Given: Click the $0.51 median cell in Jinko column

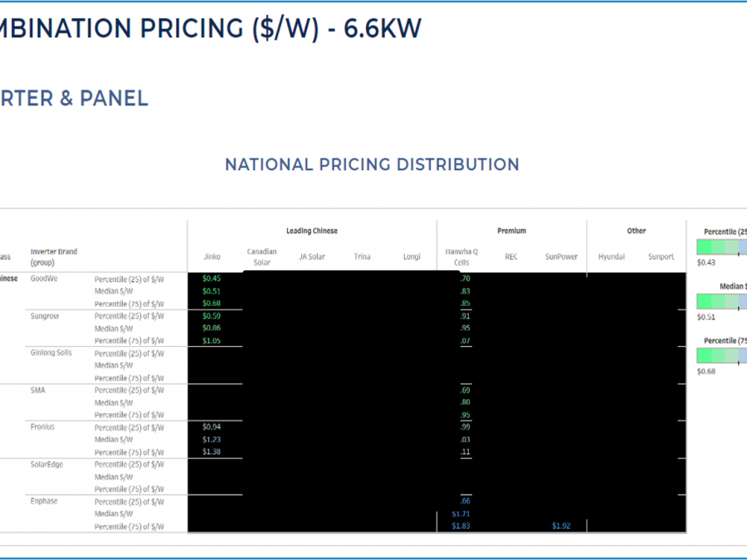Looking at the screenshot, I should 212,291.
